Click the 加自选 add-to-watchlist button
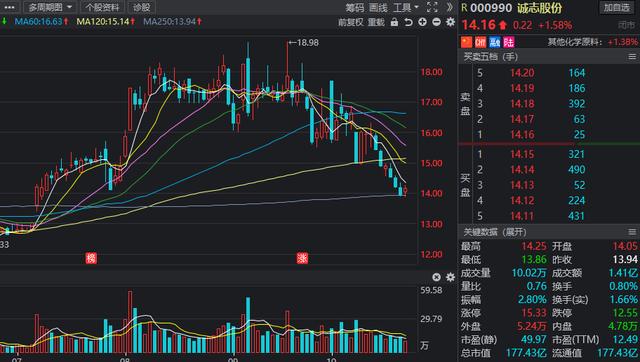 pyautogui.click(x=617, y=7)
